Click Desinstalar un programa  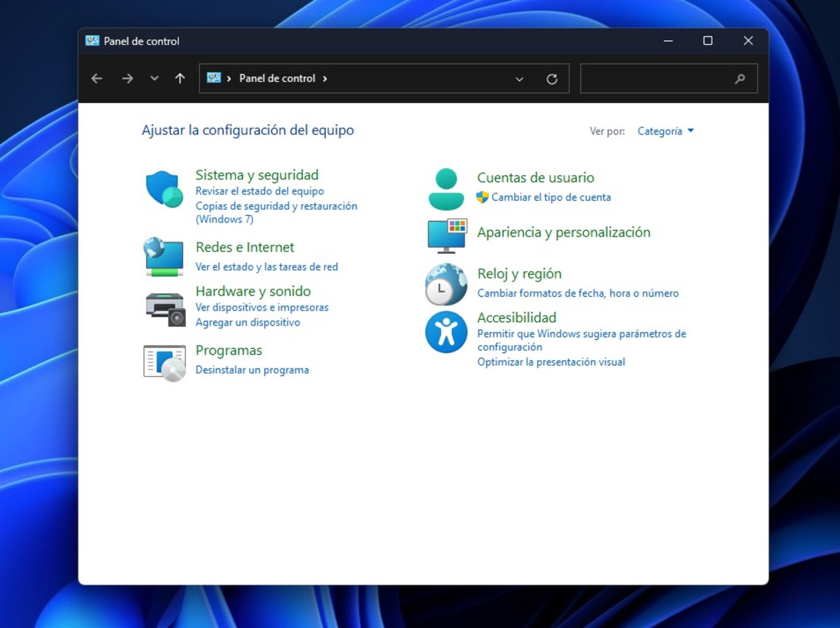252,370
